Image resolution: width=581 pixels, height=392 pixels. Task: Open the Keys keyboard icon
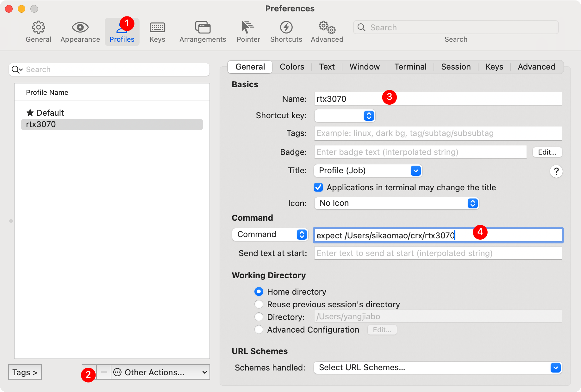[x=157, y=28]
